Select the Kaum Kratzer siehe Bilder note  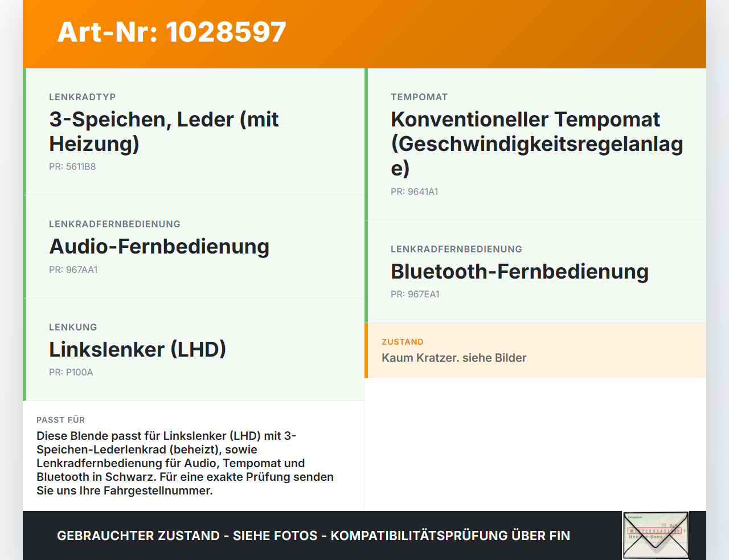point(454,358)
